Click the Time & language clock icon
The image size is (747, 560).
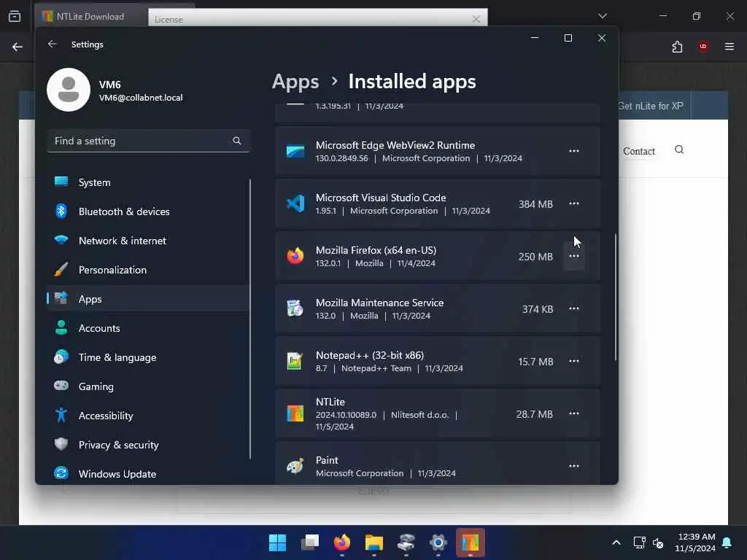coord(61,357)
